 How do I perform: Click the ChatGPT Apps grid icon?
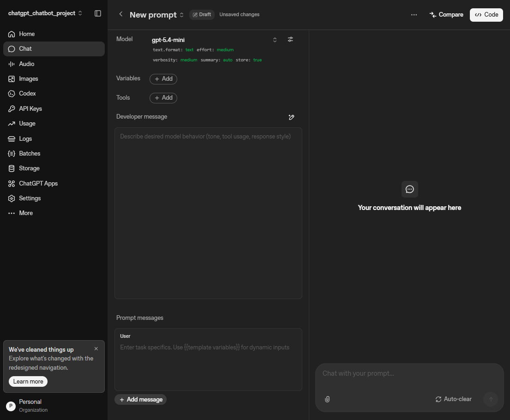pos(12,184)
